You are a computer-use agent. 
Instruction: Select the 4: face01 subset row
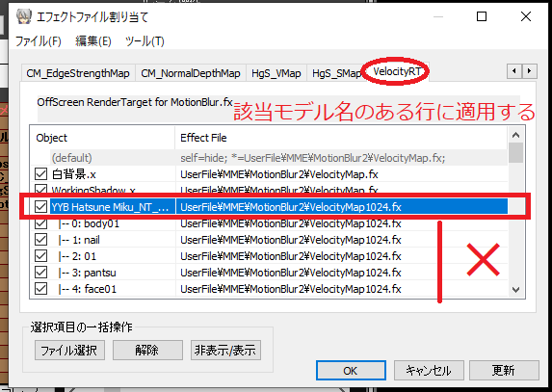[270, 289]
